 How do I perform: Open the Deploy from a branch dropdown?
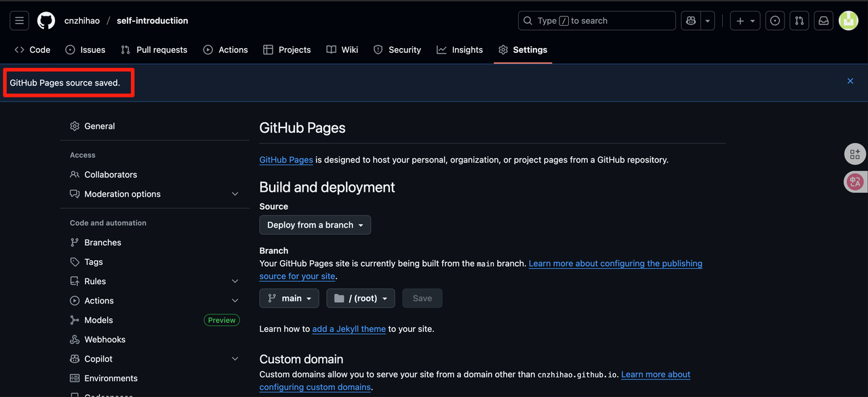point(315,225)
